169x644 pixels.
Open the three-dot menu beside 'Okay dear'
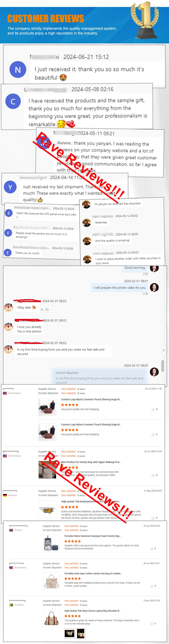[52, 310]
